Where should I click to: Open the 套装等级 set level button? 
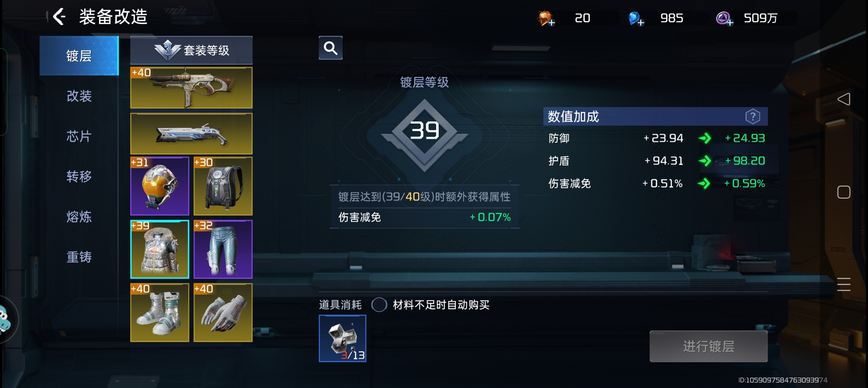tap(191, 50)
